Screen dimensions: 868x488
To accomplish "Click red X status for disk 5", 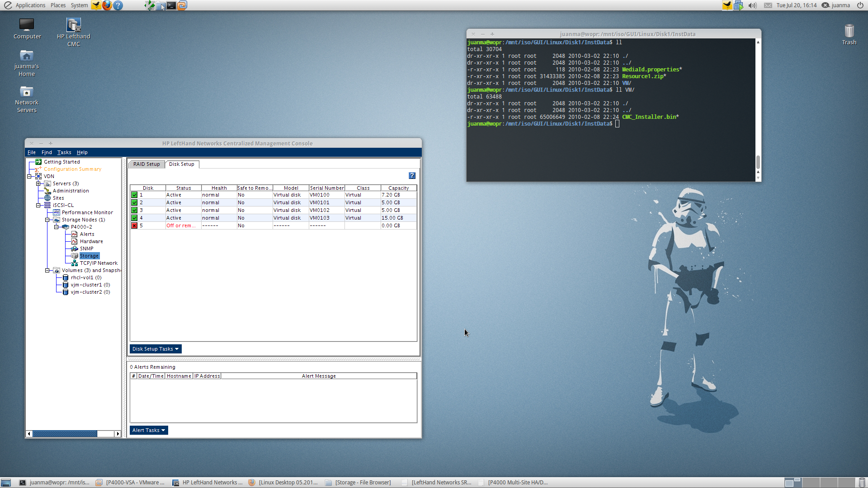I will tap(134, 225).
